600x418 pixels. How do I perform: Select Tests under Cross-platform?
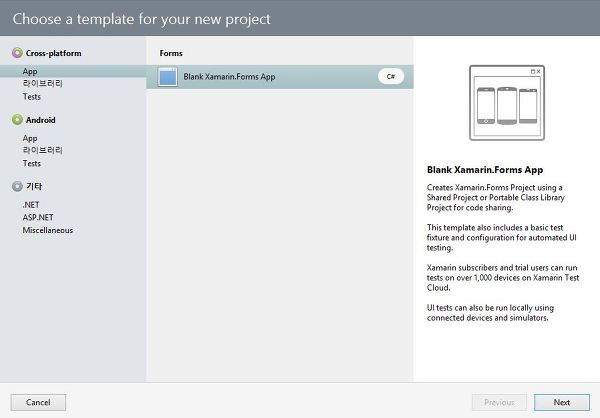(31, 96)
